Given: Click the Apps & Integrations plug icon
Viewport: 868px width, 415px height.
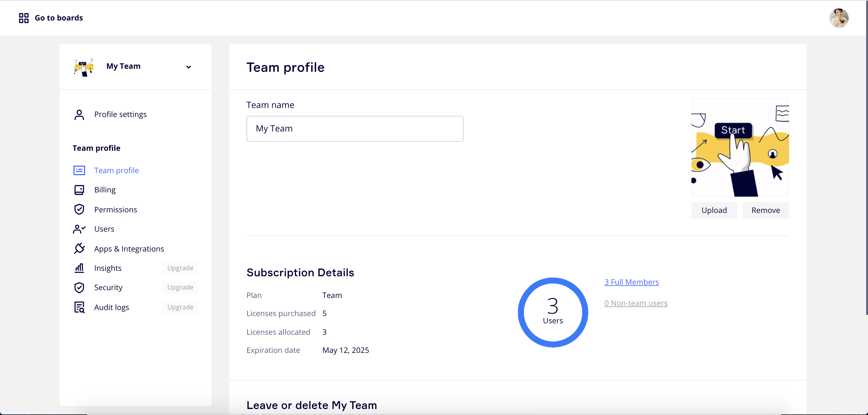Looking at the screenshot, I should pos(79,249).
